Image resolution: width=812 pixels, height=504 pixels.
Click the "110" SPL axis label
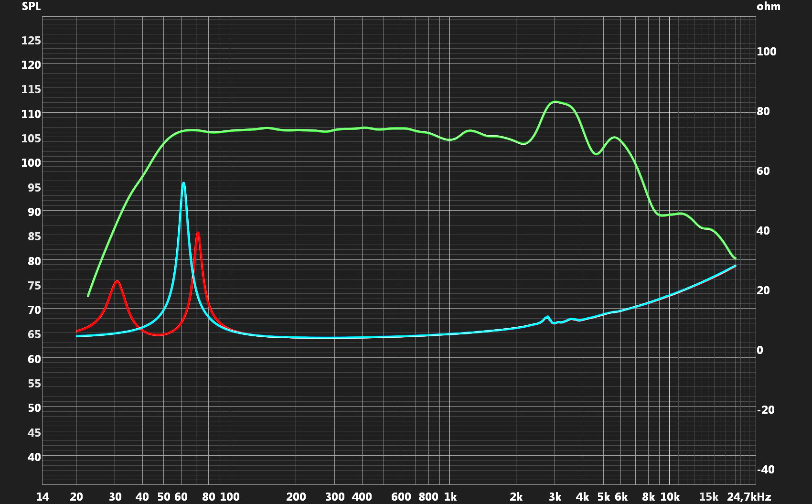point(31,114)
